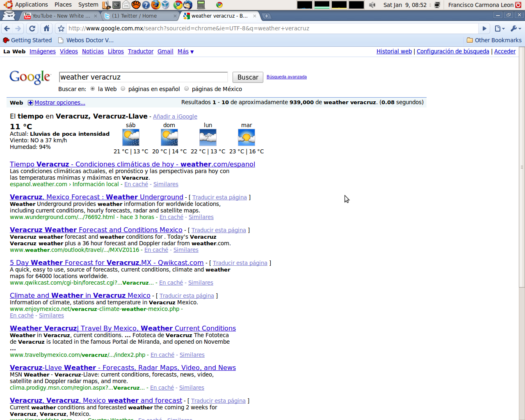Go to the browser Home page
The height and width of the screenshot is (420, 525).
(x=46, y=28)
